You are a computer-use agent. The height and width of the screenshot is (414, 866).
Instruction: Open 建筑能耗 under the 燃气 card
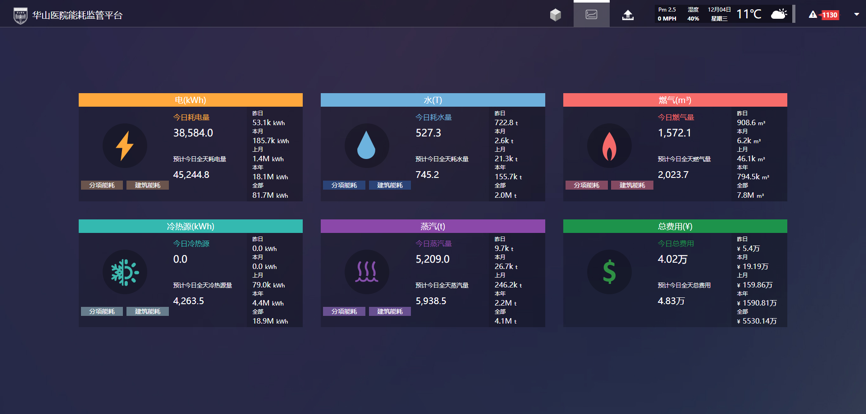coord(631,185)
